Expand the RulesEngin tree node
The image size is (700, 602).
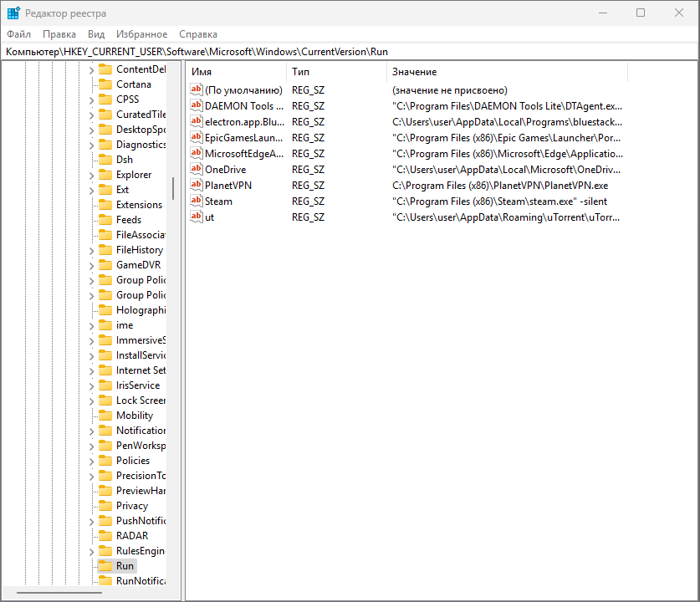click(x=91, y=552)
